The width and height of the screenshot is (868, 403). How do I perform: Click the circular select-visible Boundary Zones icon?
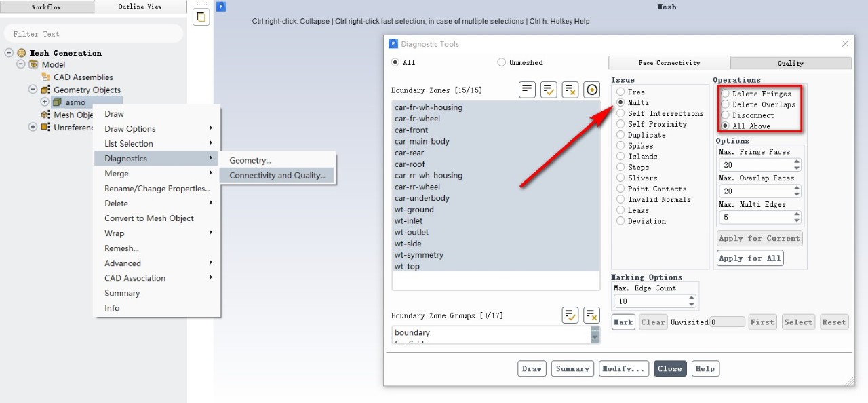[x=592, y=90]
